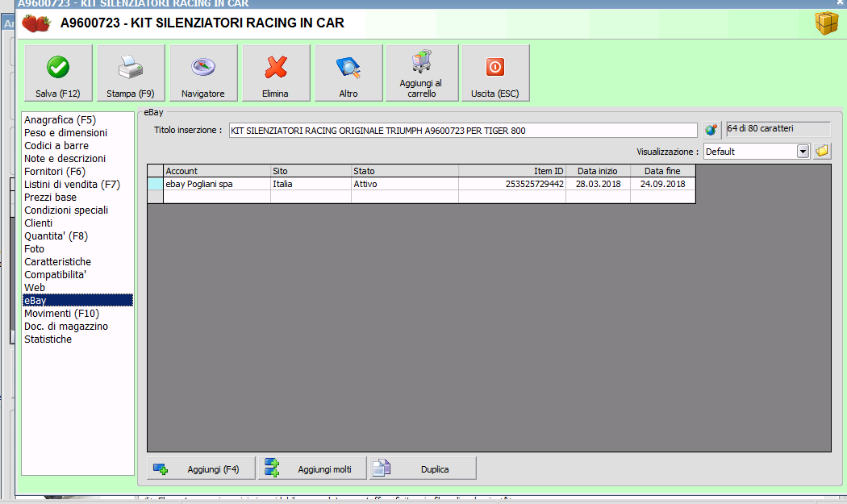Sort the table by Item ID column header
The height and width of the screenshot is (504, 847).
tap(511, 171)
